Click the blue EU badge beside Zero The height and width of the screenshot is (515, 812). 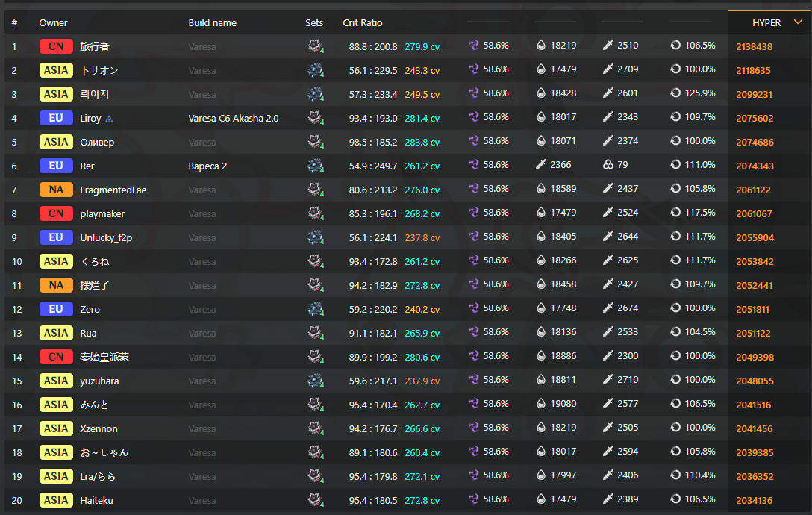click(56, 309)
